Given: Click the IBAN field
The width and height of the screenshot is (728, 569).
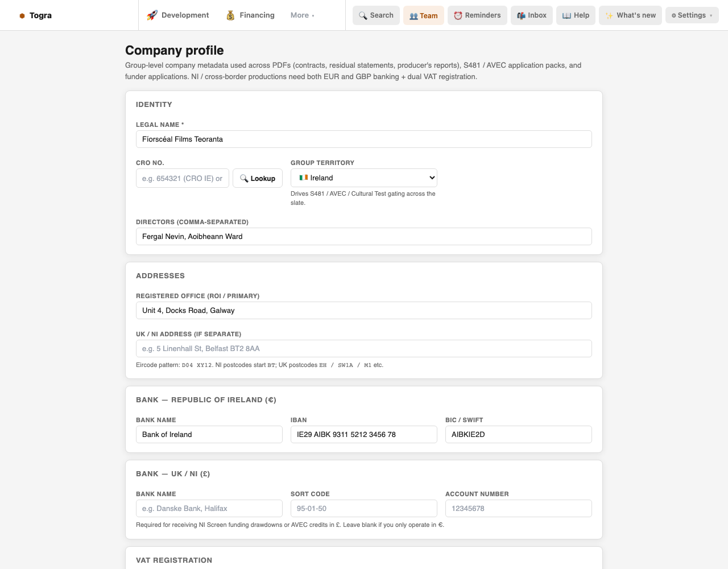Looking at the screenshot, I should (364, 435).
